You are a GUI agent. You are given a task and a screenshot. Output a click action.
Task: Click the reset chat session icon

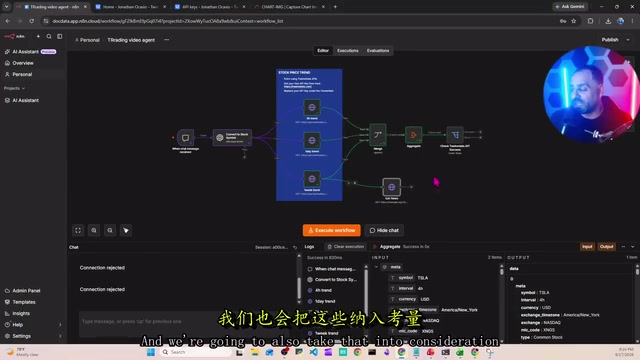(x=295, y=247)
